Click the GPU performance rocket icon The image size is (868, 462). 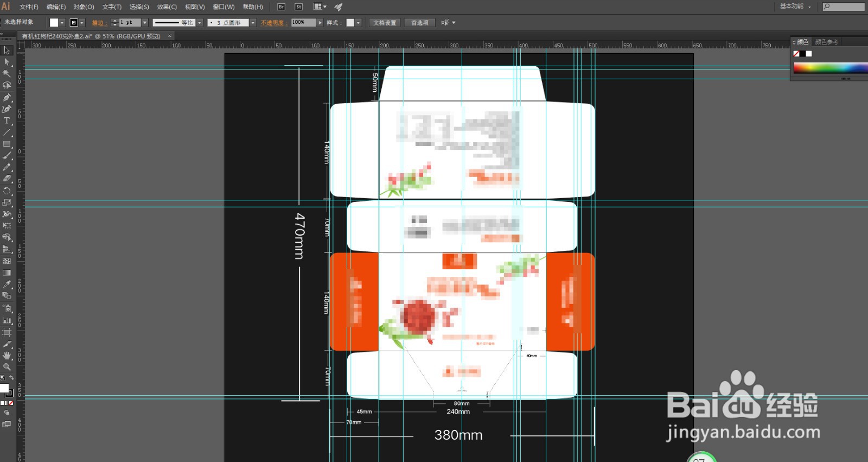point(339,7)
